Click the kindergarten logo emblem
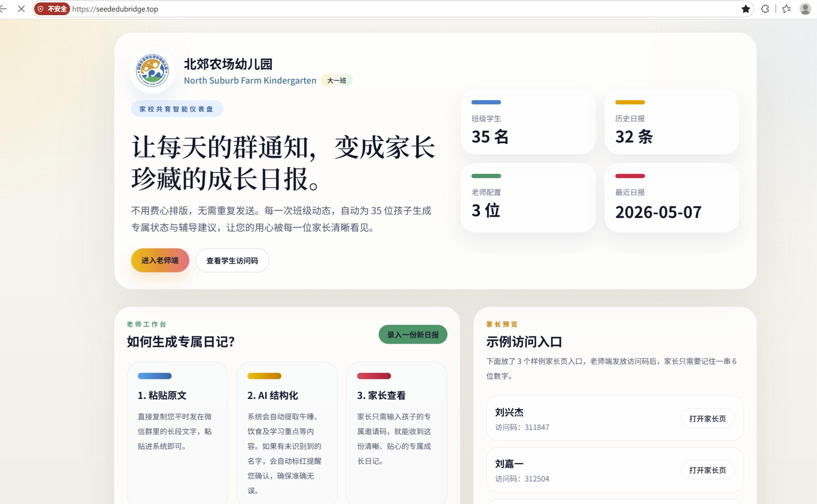The width and height of the screenshot is (817, 504). 152,70
